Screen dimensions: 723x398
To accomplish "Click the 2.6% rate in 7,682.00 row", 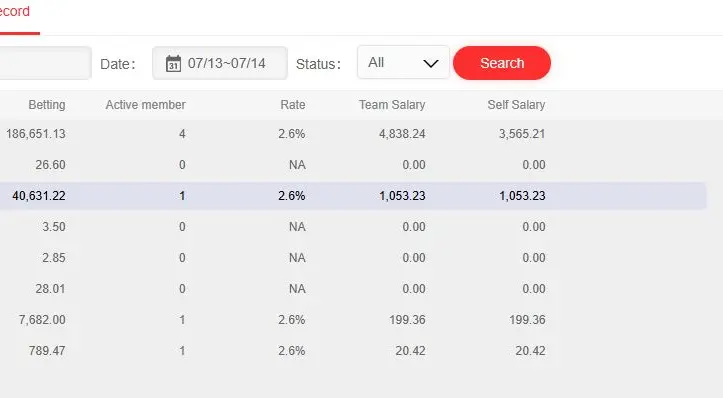I will 291,320.
